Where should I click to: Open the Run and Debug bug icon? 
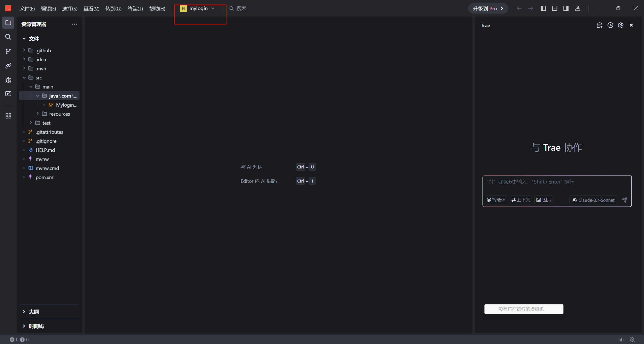pyautogui.click(x=8, y=80)
